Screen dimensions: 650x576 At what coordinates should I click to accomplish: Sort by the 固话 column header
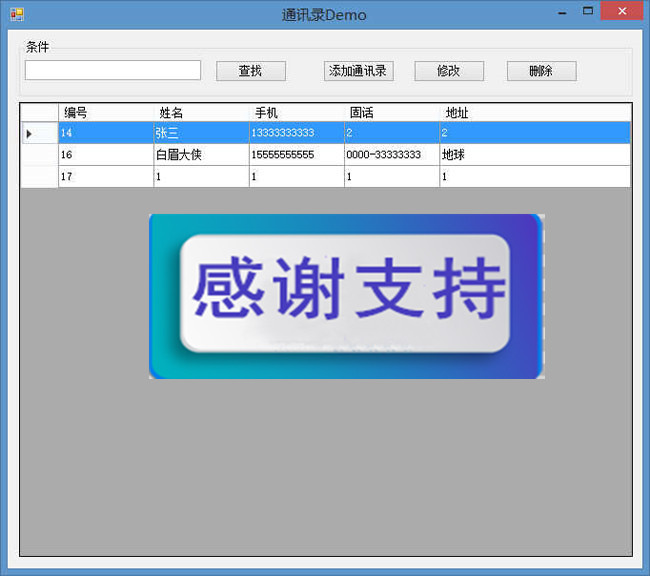(392, 112)
